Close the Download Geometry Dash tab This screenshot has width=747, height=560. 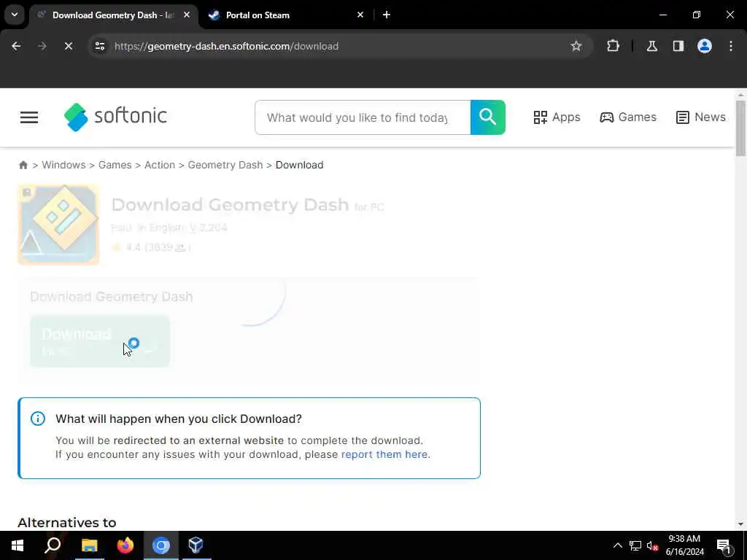187,15
